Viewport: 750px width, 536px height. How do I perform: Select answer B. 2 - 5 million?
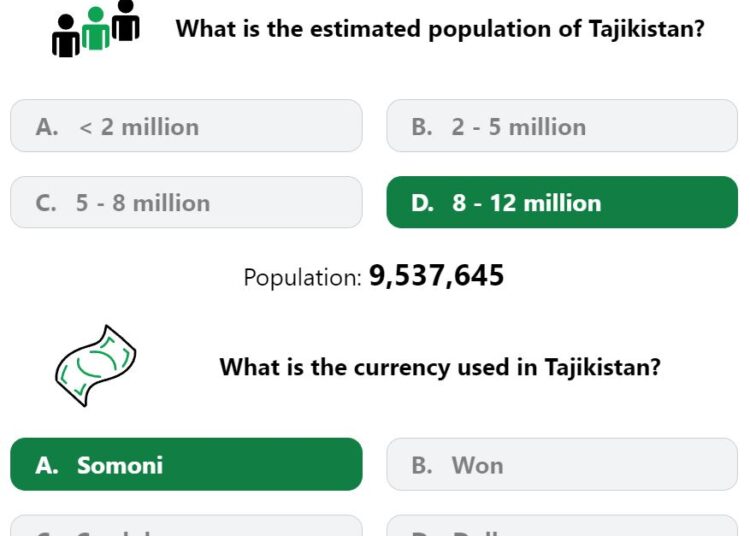pos(562,126)
